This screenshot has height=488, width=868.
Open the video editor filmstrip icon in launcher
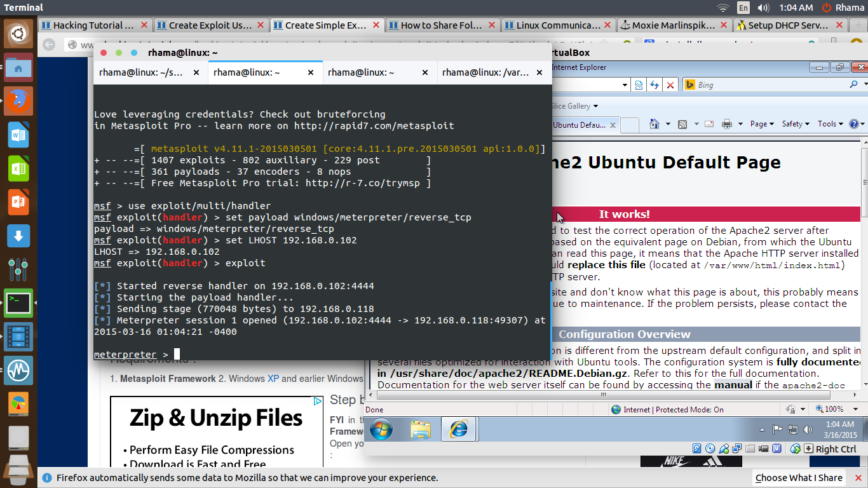coord(18,337)
